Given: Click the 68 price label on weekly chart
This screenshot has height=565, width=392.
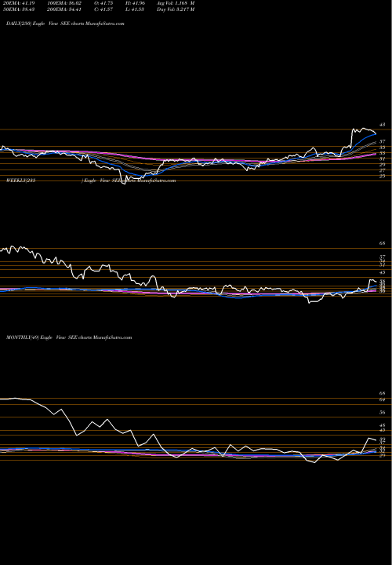Looking at the screenshot, I should (383, 243).
